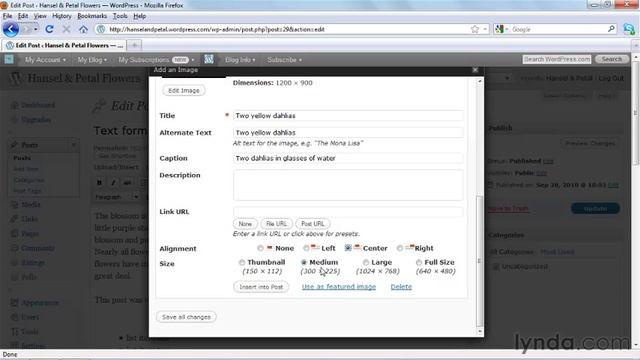Choose the Large size radio button
This screenshot has width=640, height=360.
pyautogui.click(x=366, y=262)
